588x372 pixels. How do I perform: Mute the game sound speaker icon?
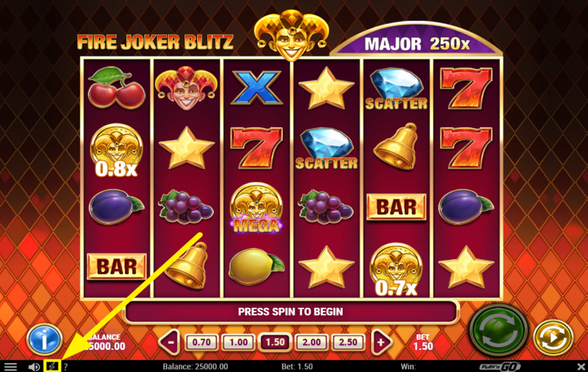tap(34, 367)
